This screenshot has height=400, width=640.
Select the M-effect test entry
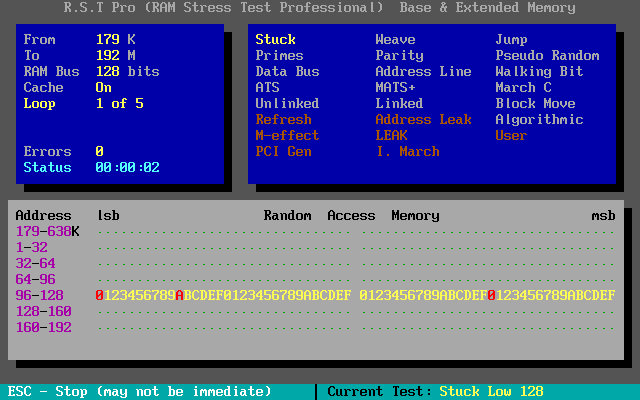pos(287,135)
